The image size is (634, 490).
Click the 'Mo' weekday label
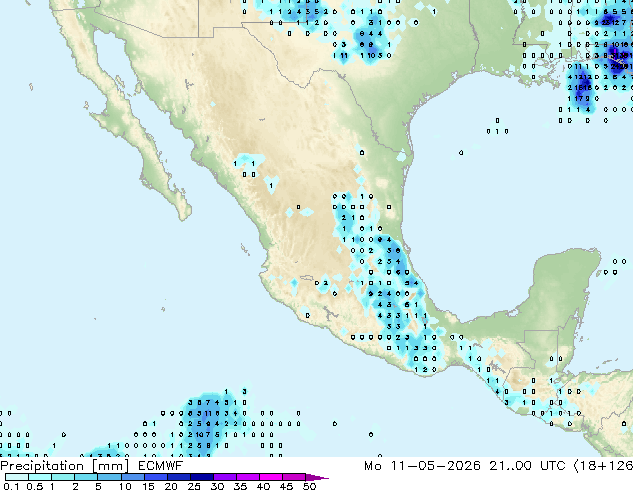coord(373,466)
